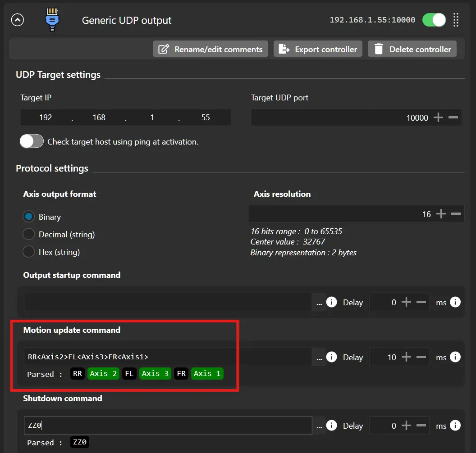Show startup delay ms info icon
This screenshot has height=453, width=476.
pos(455,302)
